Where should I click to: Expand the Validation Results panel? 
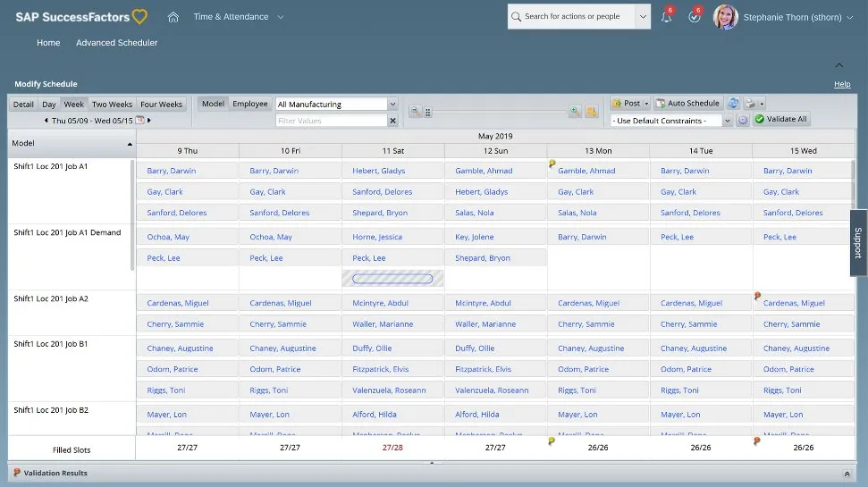[847, 474]
